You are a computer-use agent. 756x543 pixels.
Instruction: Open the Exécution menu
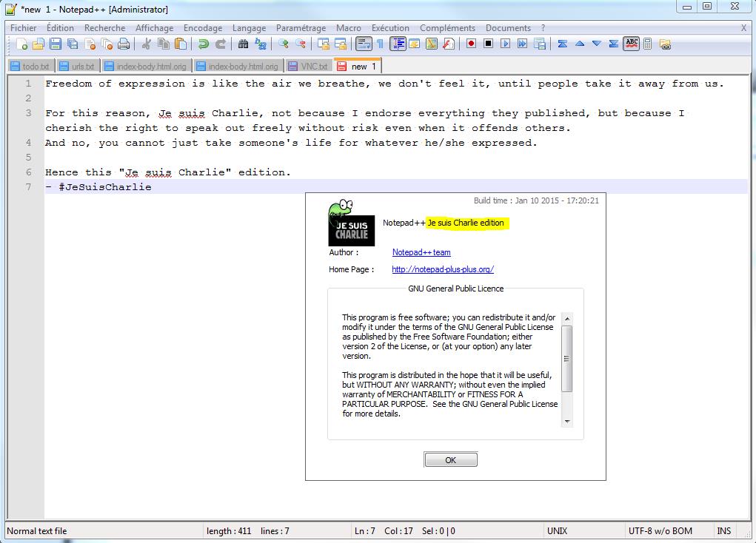tap(390, 28)
